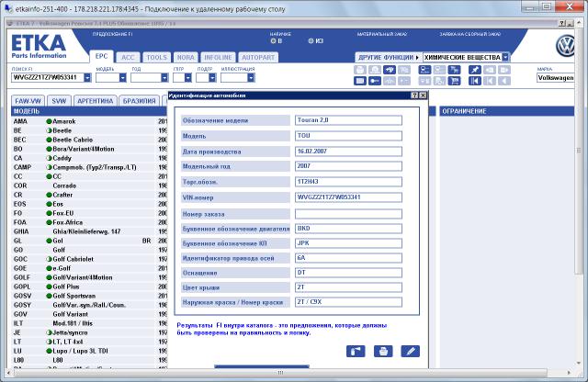Click the green status dot beside Crafter
The image size is (588, 382).
point(49,195)
